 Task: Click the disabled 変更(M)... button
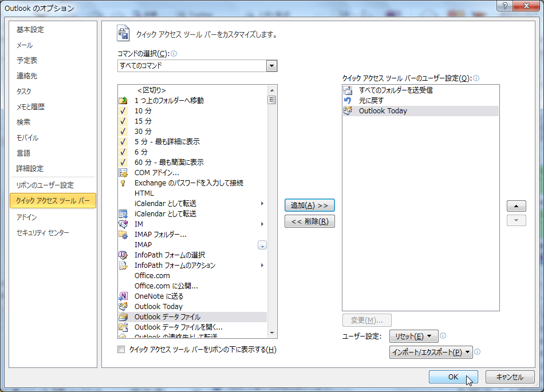366,320
